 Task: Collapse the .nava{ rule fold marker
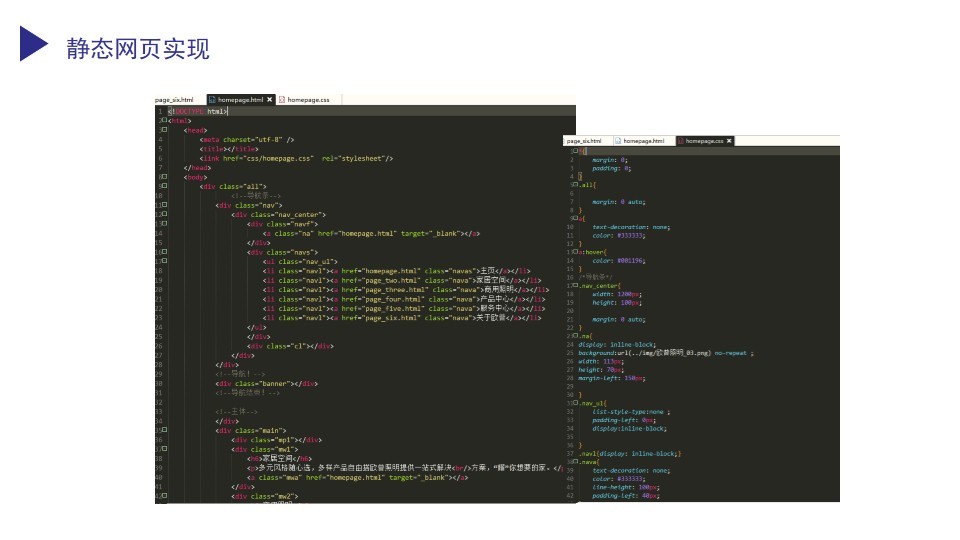(576, 462)
